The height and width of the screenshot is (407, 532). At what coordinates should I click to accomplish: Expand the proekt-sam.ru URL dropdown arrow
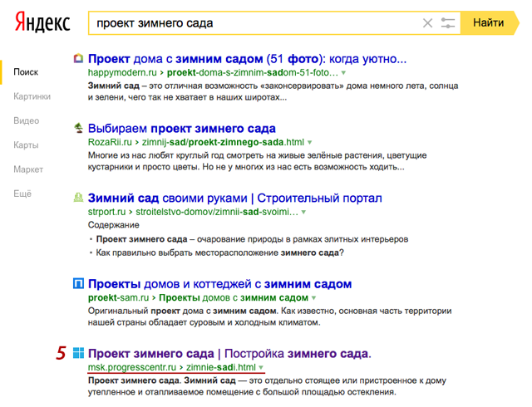click(314, 298)
